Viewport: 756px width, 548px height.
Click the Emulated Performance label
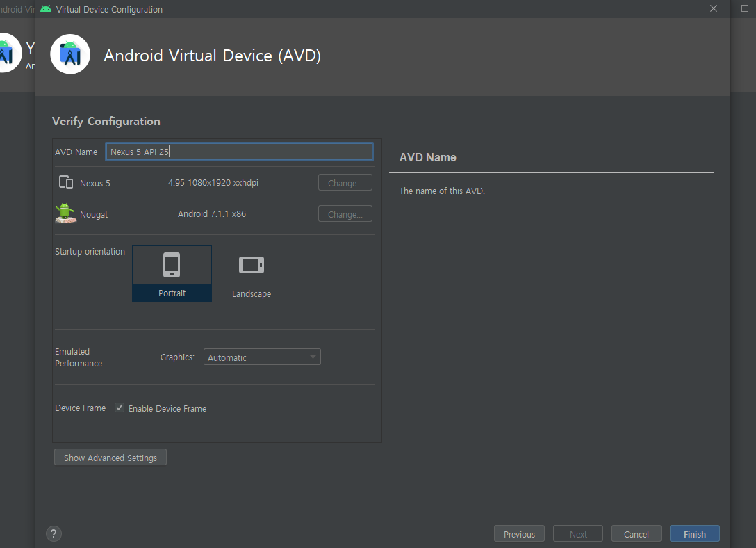79,357
